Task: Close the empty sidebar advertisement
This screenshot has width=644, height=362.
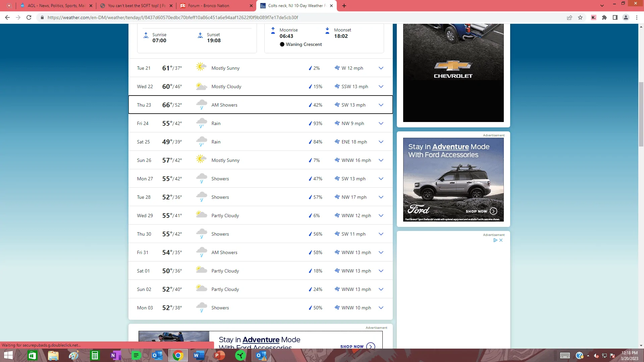Action: pos(501,240)
